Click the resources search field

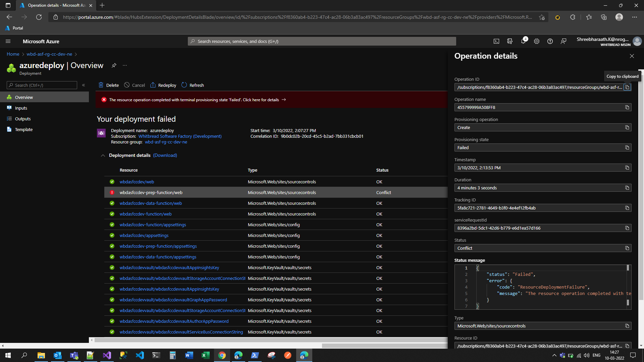coord(321,41)
